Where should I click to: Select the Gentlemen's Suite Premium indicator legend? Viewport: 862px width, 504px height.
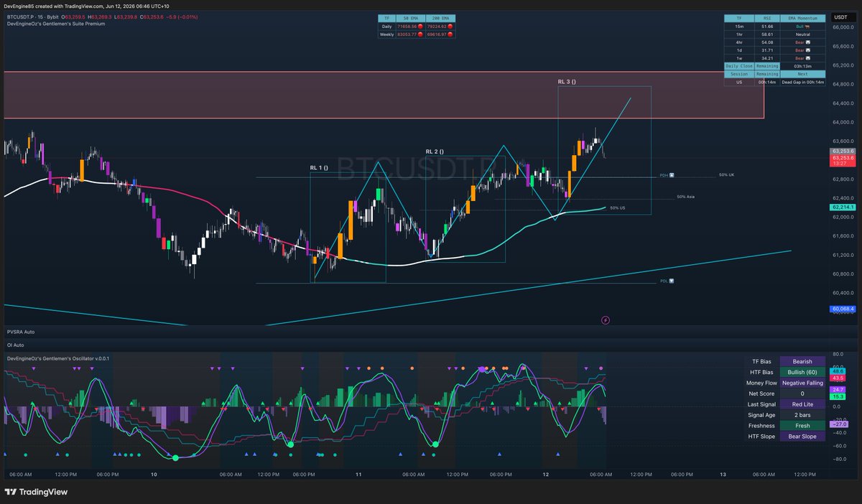55,24
